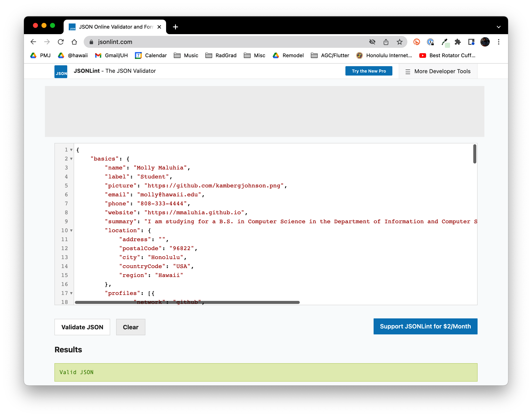Screen dimensions: 532x417
Task: Open the RadGrad bookmarks folder
Action: pyautogui.click(x=221, y=55)
